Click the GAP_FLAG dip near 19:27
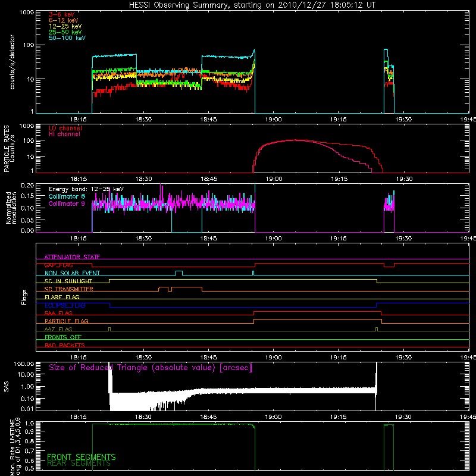Viewport: 476px width, 476px height. click(389, 265)
